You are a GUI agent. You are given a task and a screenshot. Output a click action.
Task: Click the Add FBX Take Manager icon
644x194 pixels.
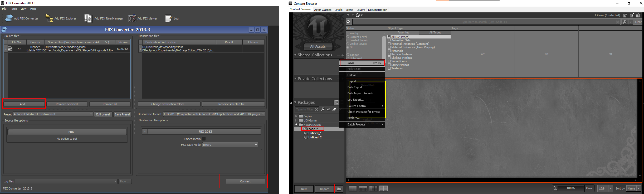[x=88, y=18]
